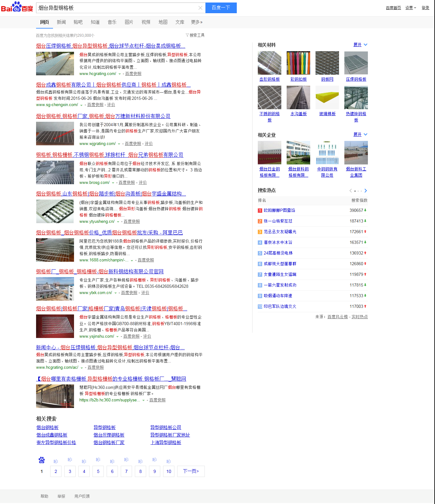Open the 登录 login link
This screenshot has height=504, width=435.
point(425,8)
